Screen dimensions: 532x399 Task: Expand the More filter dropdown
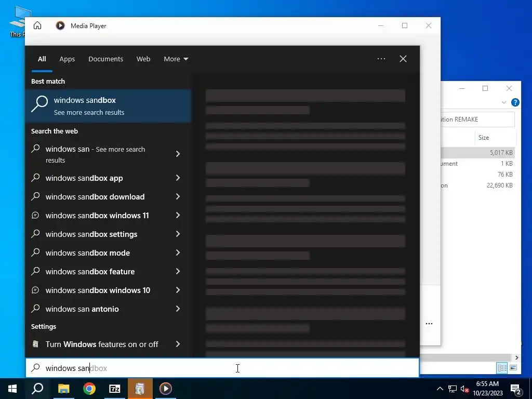(x=176, y=59)
